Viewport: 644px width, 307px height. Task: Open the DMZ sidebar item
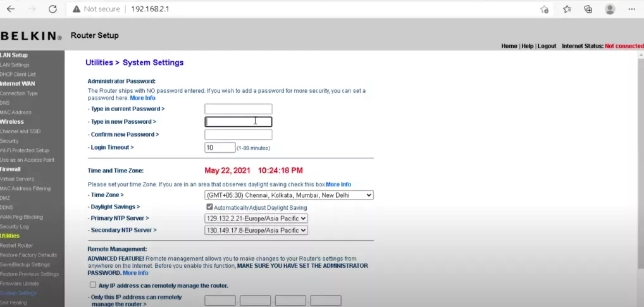pos(5,198)
